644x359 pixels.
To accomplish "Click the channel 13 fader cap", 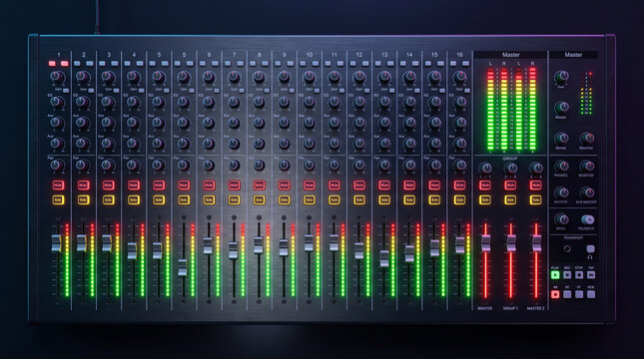I will tap(384, 258).
